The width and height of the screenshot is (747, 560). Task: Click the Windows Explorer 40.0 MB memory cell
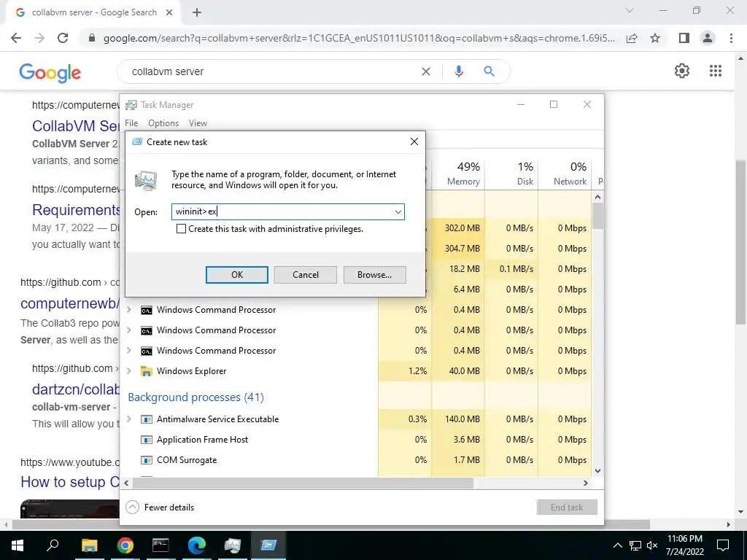[x=458, y=371]
